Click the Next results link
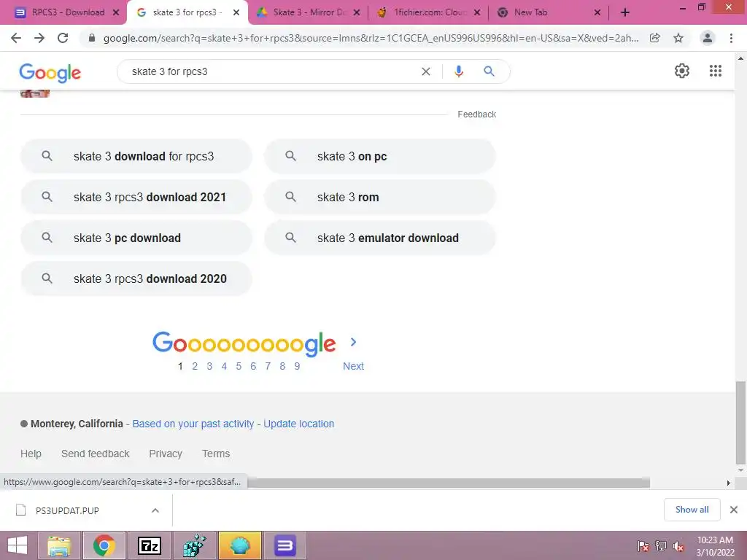 [x=354, y=366]
